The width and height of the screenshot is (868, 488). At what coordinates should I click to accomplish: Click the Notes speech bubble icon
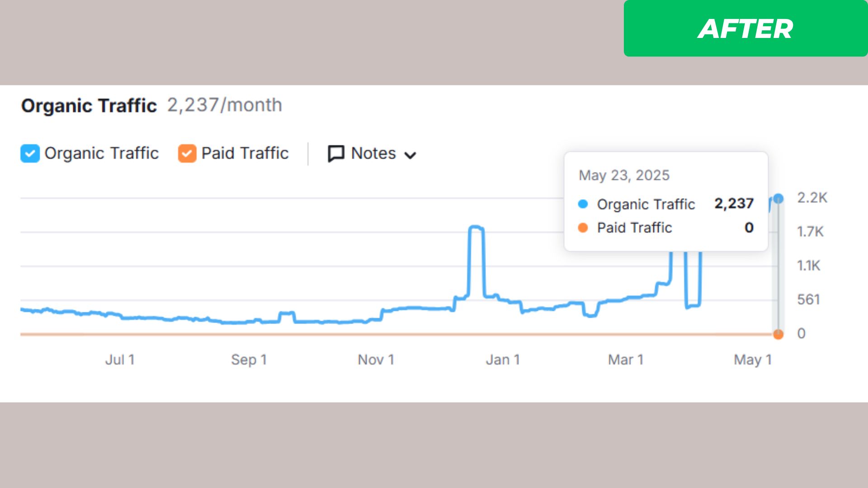(x=336, y=154)
